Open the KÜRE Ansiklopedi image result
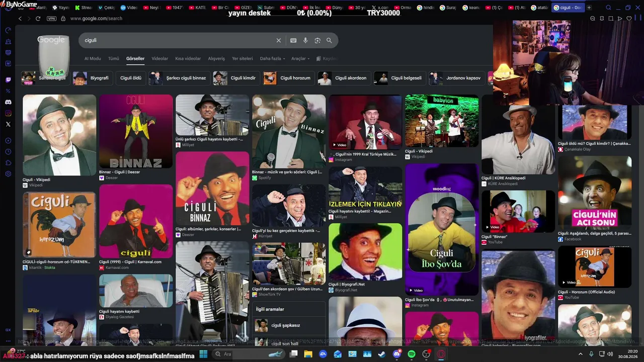 (518, 140)
